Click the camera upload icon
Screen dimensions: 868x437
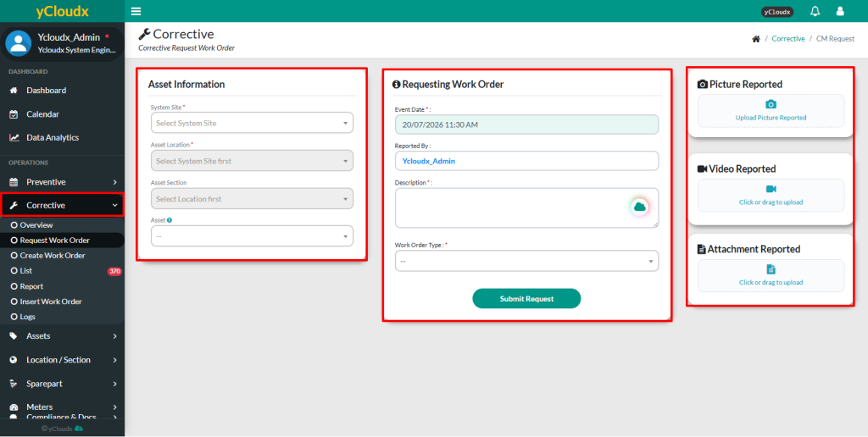pos(771,104)
